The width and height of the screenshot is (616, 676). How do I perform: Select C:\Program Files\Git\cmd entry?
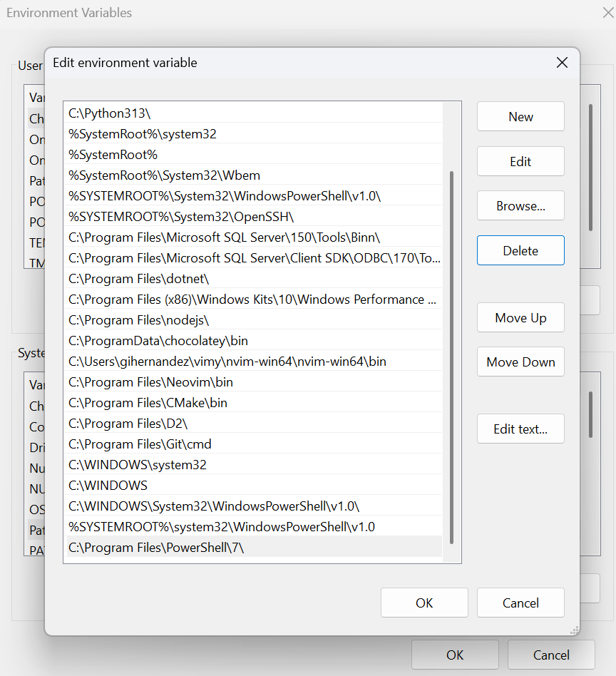pyautogui.click(x=255, y=444)
